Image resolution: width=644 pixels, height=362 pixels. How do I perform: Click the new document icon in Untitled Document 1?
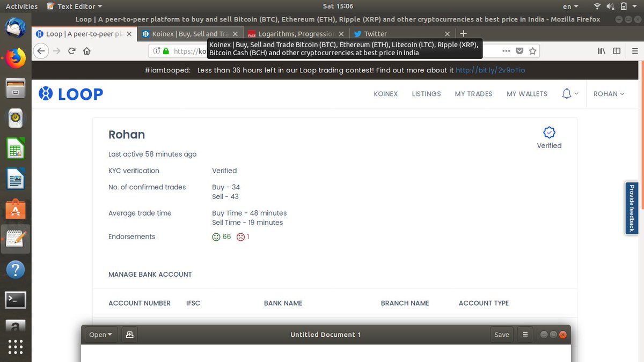[129, 334]
